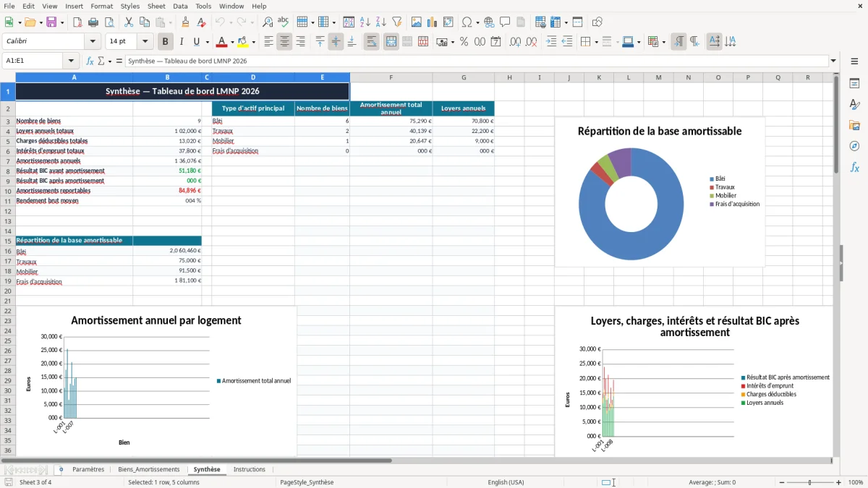This screenshot has height=488, width=868.
Task: Click Add Decimal Place icon
Action: pyautogui.click(x=515, y=42)
